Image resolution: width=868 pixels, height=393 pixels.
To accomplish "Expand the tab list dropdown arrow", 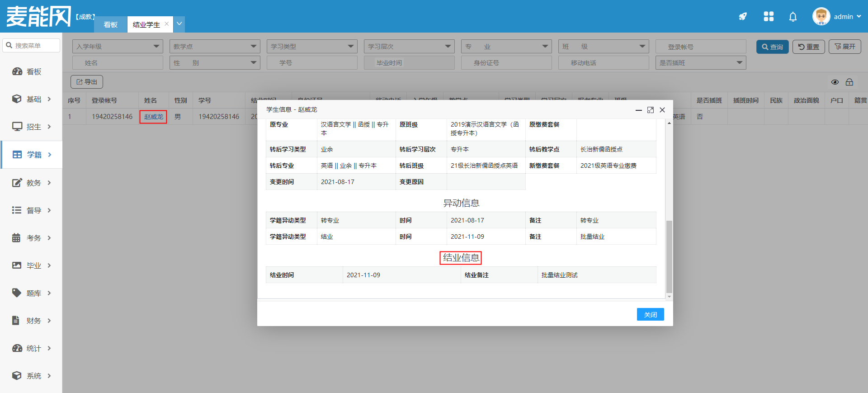I will click(x=179, y=24).
